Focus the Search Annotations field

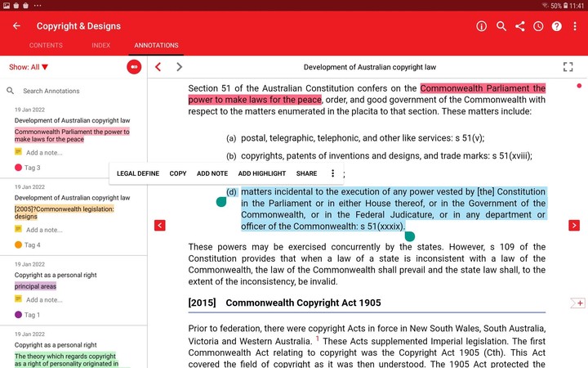[x=73, y=91]
